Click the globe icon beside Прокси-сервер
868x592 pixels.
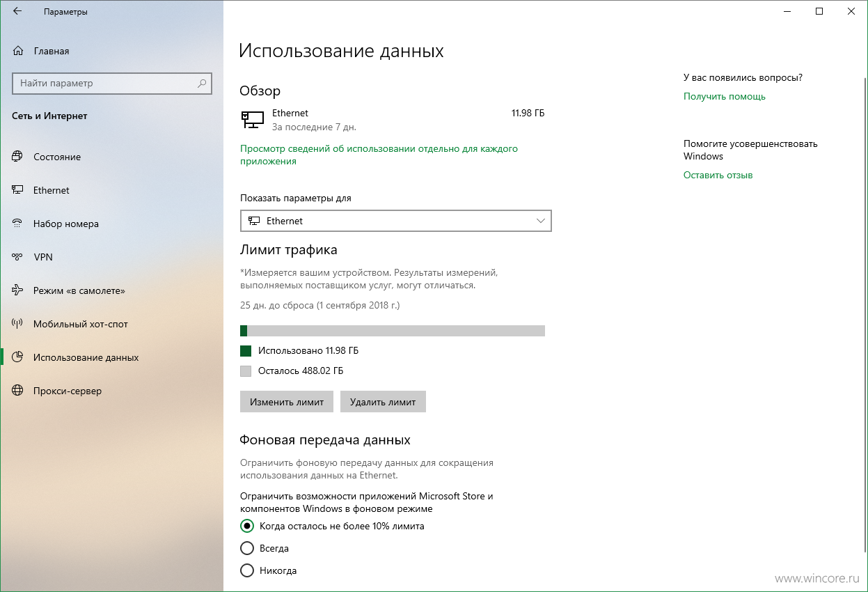[17, 391]
